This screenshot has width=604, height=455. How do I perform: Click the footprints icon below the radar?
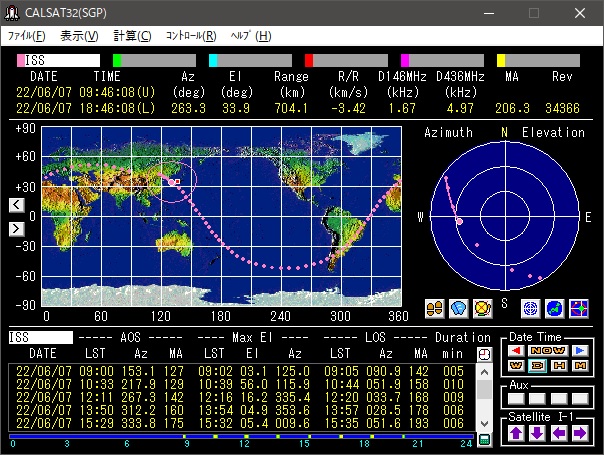pyautogui.click(x=434, y=307)
